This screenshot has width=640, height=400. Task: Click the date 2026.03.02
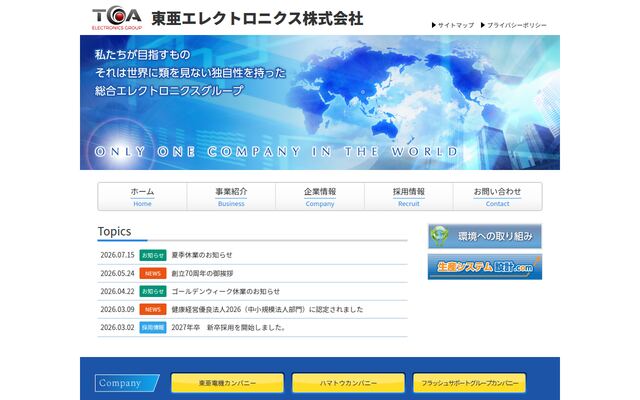(x=118, y=327)
